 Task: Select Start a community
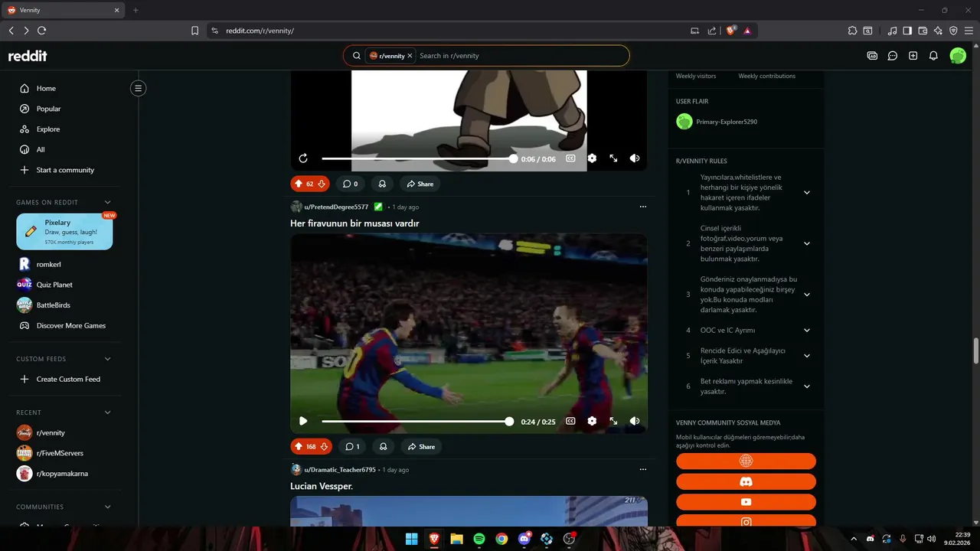coord(64,170)
